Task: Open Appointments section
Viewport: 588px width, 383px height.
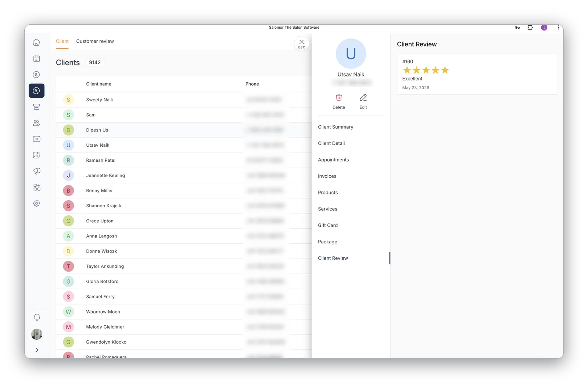Action: (333, 160)
